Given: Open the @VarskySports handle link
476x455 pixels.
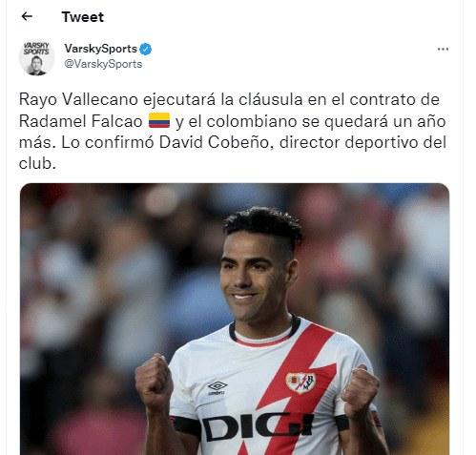Looking at the screenshot, I should click(x=103, y=64).
